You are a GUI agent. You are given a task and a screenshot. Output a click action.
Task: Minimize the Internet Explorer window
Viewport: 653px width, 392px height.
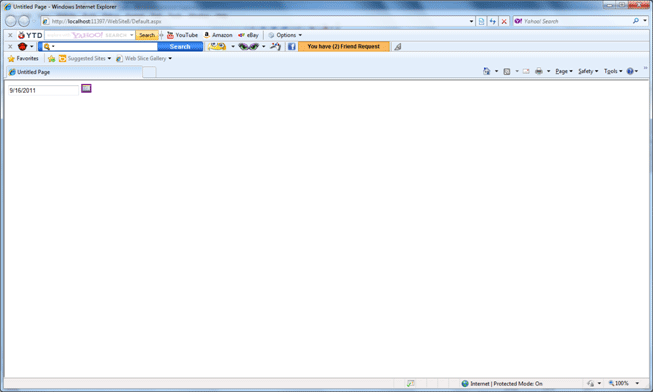click(609, 5)
